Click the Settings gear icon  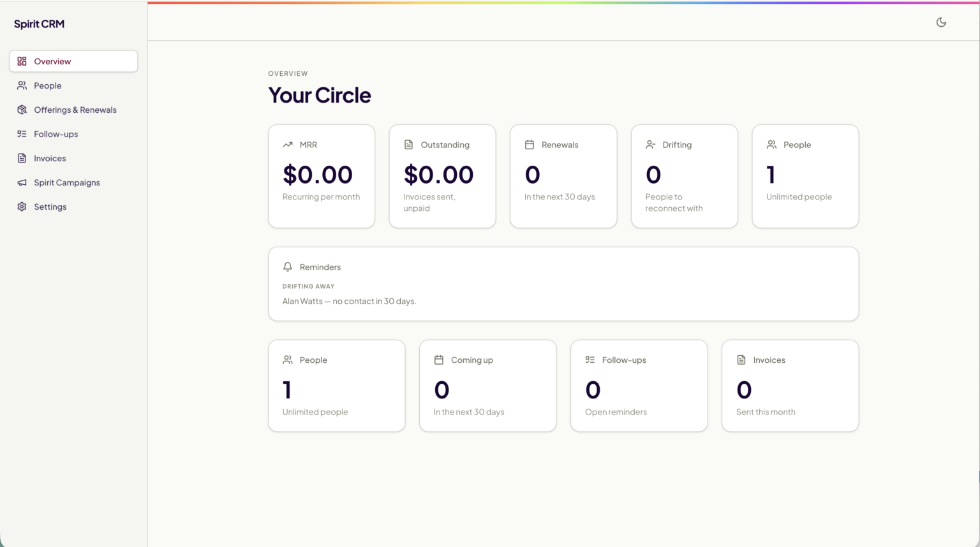pos(22,207)
